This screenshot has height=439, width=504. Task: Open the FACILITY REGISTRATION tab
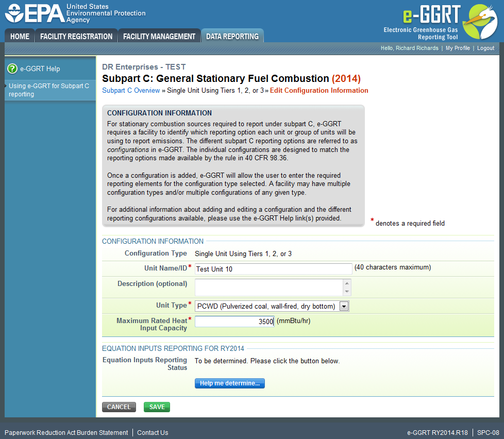(76, 36)
